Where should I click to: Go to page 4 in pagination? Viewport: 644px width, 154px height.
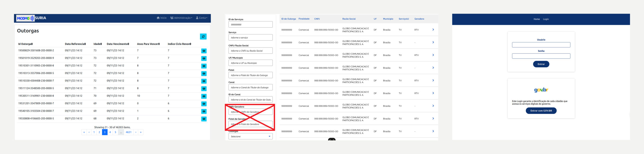110,132
